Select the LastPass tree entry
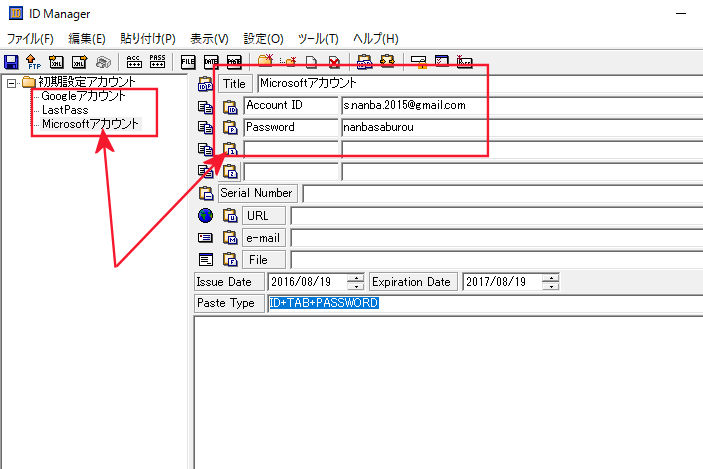The width and height of the screenshot is (703, 469). tap(65, 110)
